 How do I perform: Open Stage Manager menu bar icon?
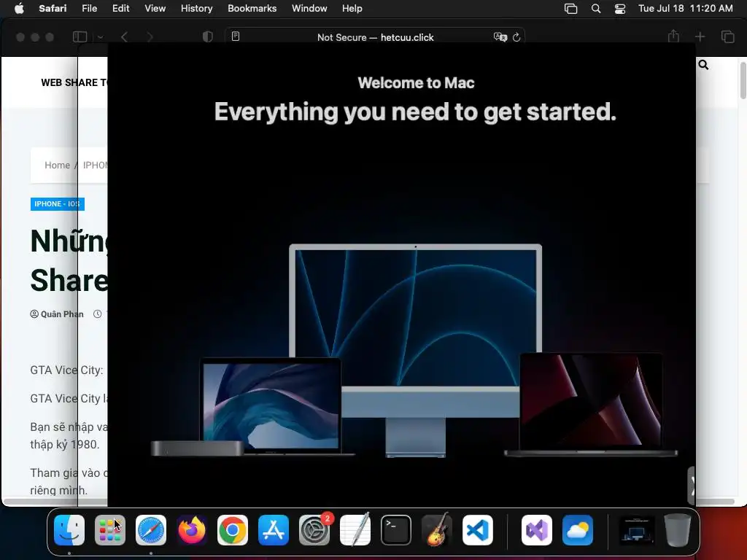[570, 9]
